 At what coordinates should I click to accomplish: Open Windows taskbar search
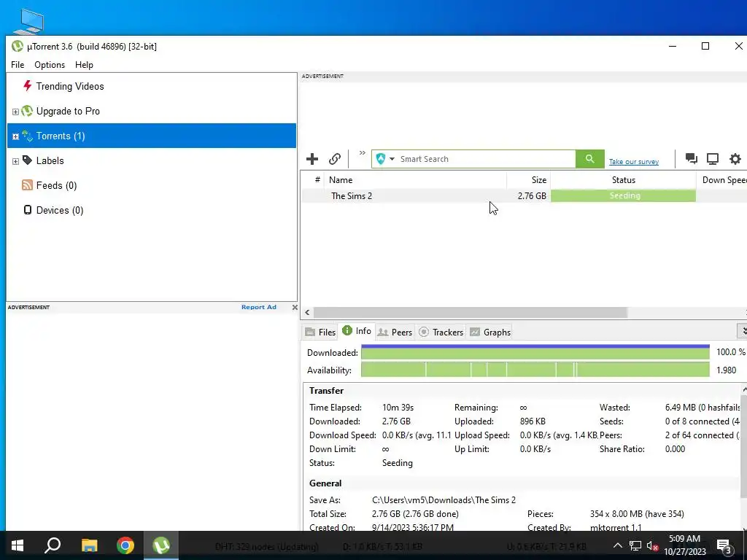[53, 545]
